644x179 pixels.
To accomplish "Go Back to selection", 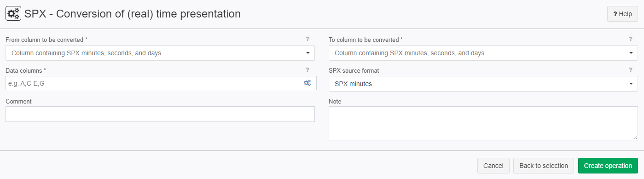I will (544, 166).
